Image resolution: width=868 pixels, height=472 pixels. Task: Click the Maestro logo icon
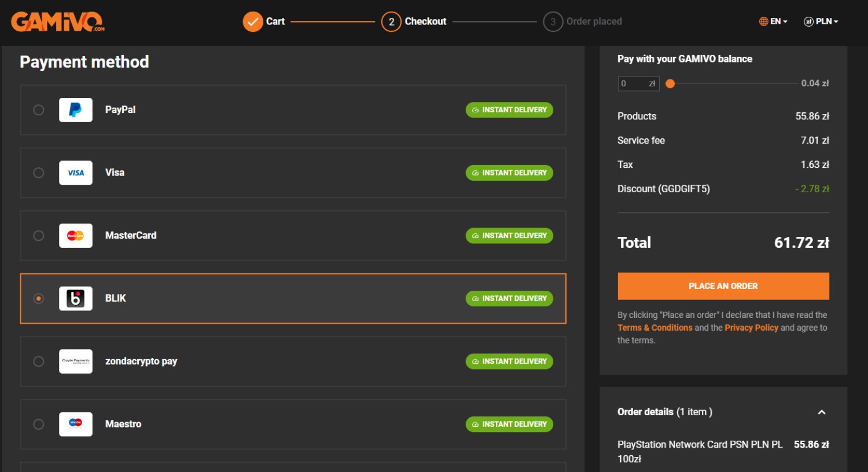[x=76, y=424]
